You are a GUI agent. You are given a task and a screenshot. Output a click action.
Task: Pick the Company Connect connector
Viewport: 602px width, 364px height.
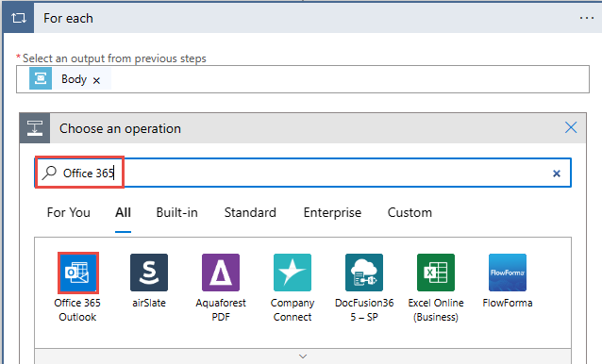pos(293,273)
